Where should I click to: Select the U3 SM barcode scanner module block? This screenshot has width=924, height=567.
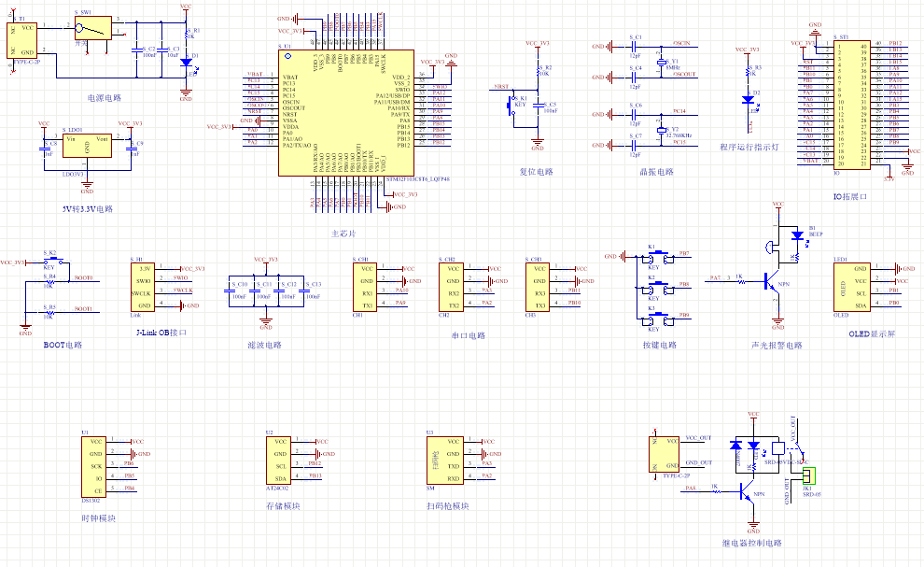pos(445,461)
